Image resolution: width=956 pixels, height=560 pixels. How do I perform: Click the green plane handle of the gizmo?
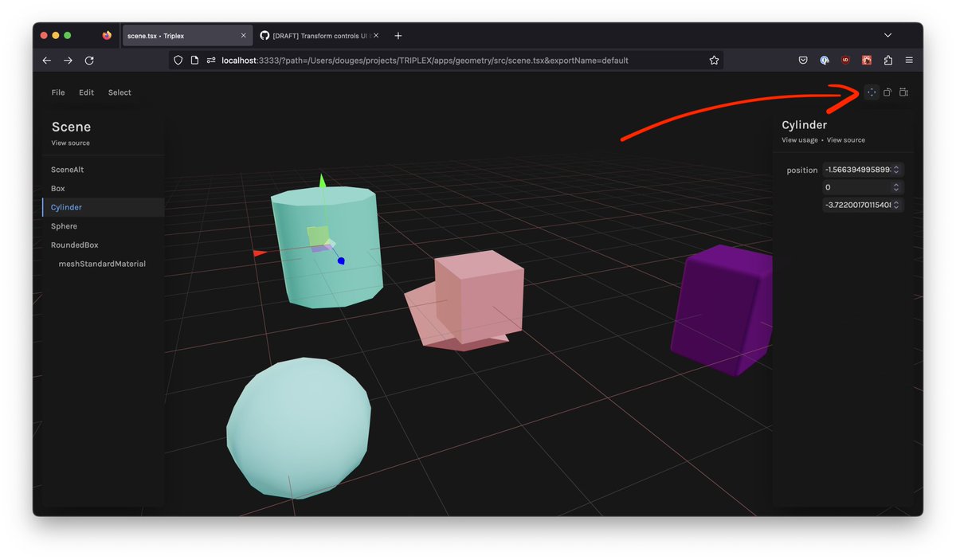318,236
